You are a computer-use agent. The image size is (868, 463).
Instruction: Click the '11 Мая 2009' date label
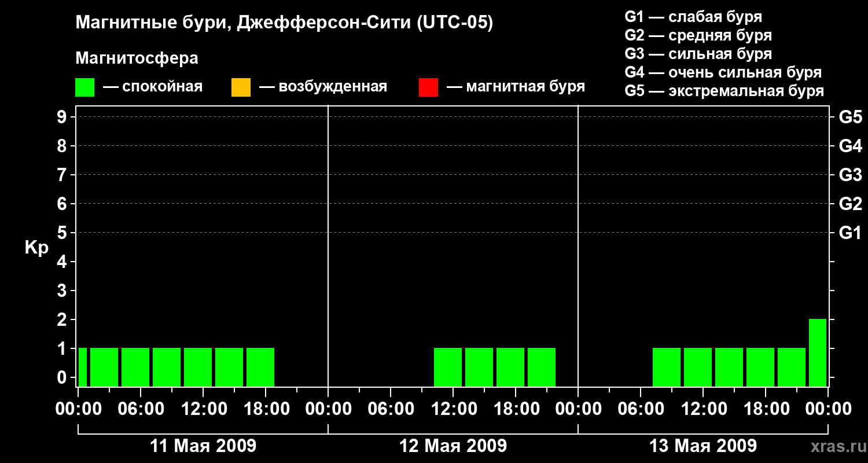point(203,446)
